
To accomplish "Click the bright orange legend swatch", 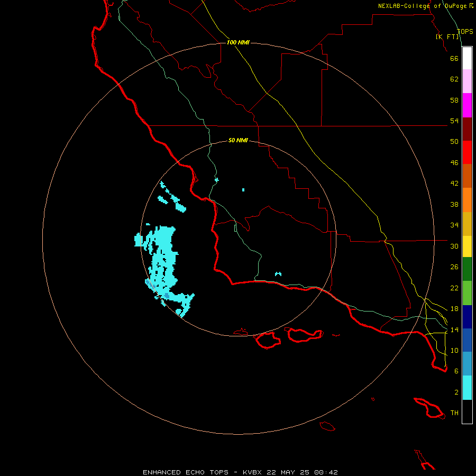I will pos(467,200).
